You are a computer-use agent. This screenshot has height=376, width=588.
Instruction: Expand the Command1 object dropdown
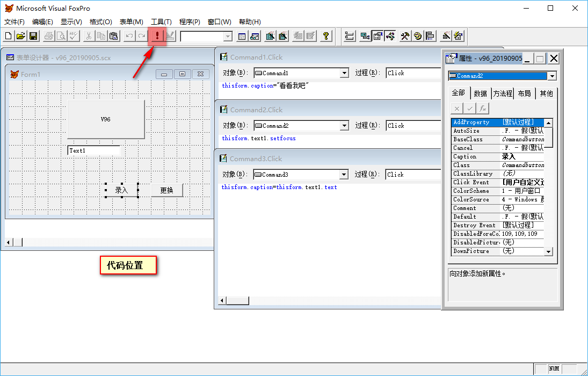(x=344, y=73)
